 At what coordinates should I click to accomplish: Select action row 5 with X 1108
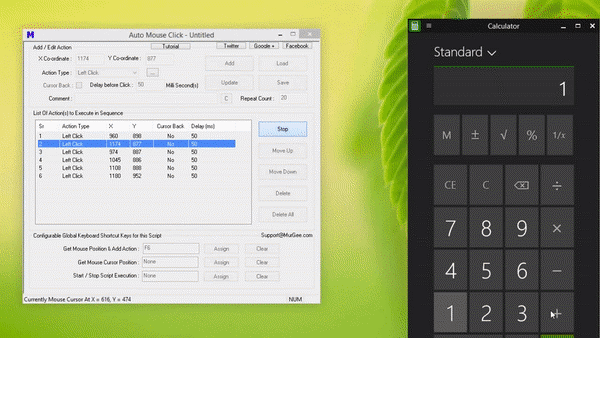coord(137,168)
